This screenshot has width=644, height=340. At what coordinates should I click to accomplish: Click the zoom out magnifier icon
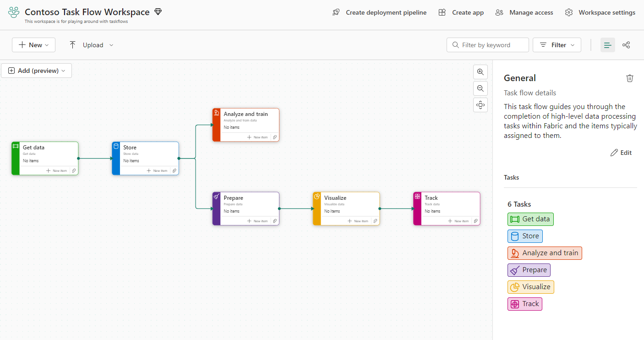[x=480, y=88]
